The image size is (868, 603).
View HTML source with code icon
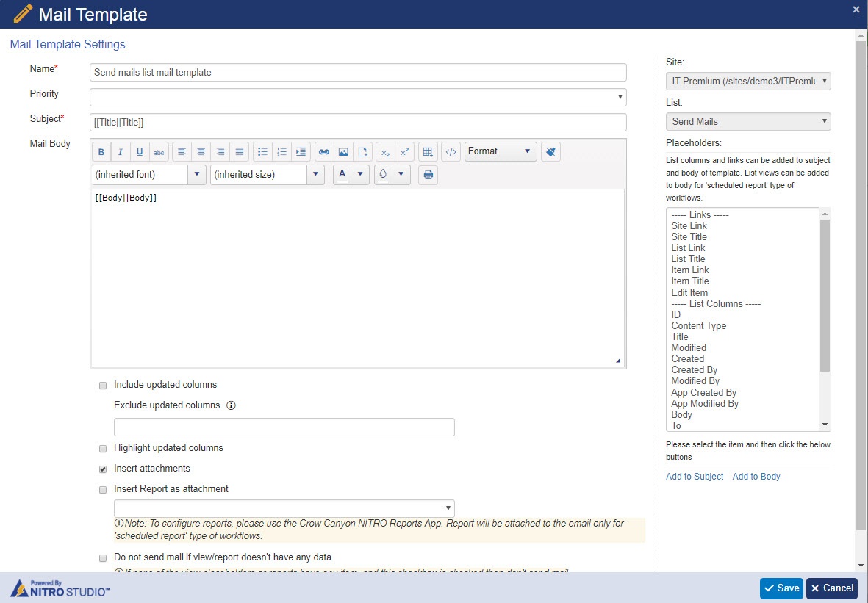click(451, 152)
